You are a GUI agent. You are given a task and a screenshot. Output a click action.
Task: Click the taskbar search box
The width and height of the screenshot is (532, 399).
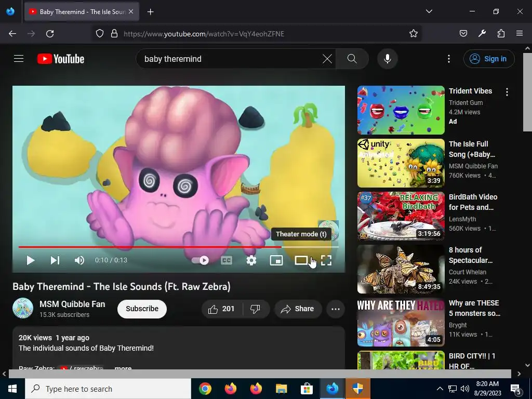(108, 389)
